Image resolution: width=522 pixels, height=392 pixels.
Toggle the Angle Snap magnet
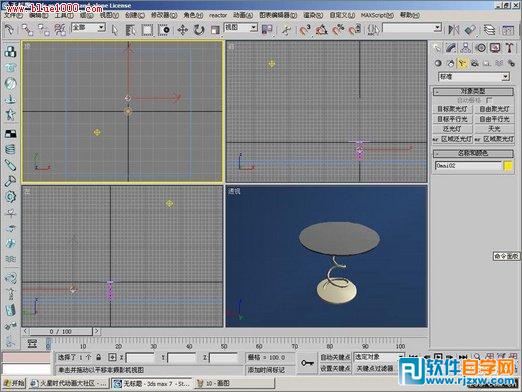(x=321, y=30)
